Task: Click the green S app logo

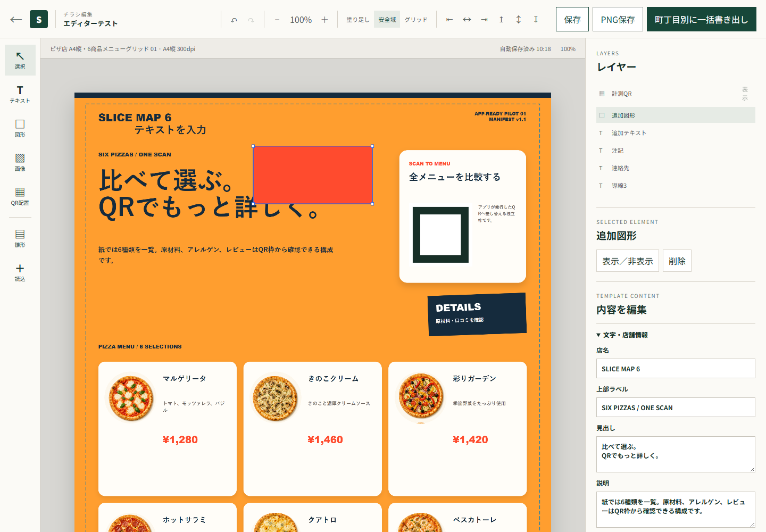Action: coord(39,20)
